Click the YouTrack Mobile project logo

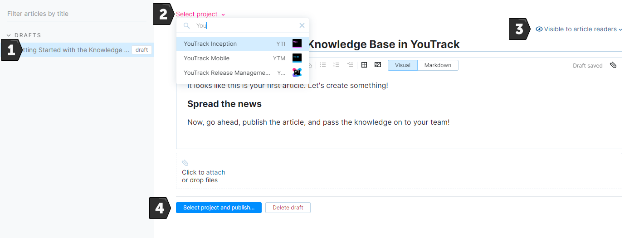tap(297, 58)
